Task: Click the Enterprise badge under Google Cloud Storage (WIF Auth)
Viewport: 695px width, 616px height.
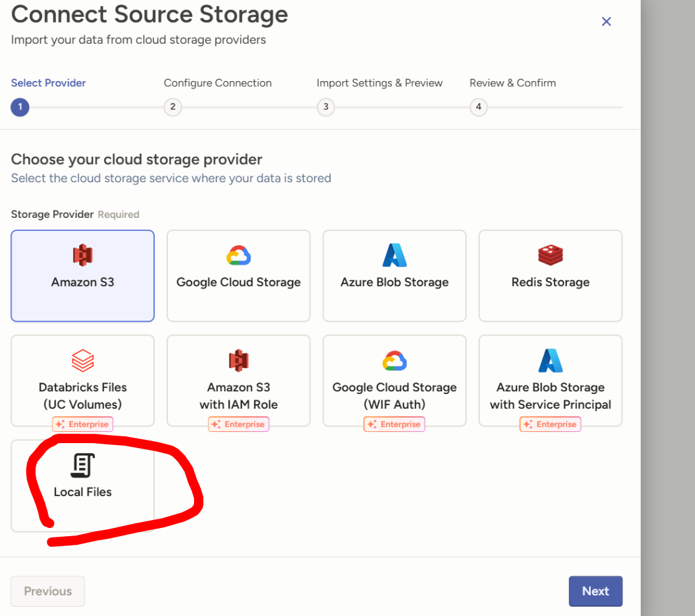Action: click(394, 424)
